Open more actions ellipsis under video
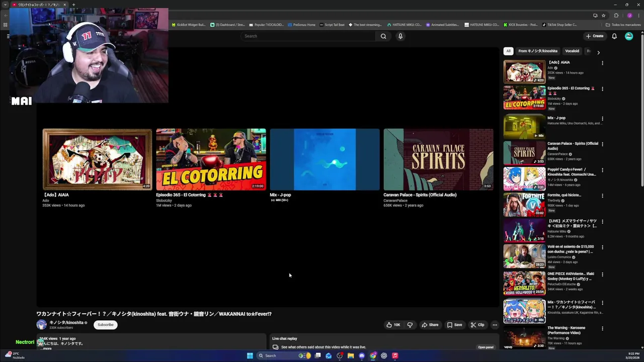 pos(495,325)
